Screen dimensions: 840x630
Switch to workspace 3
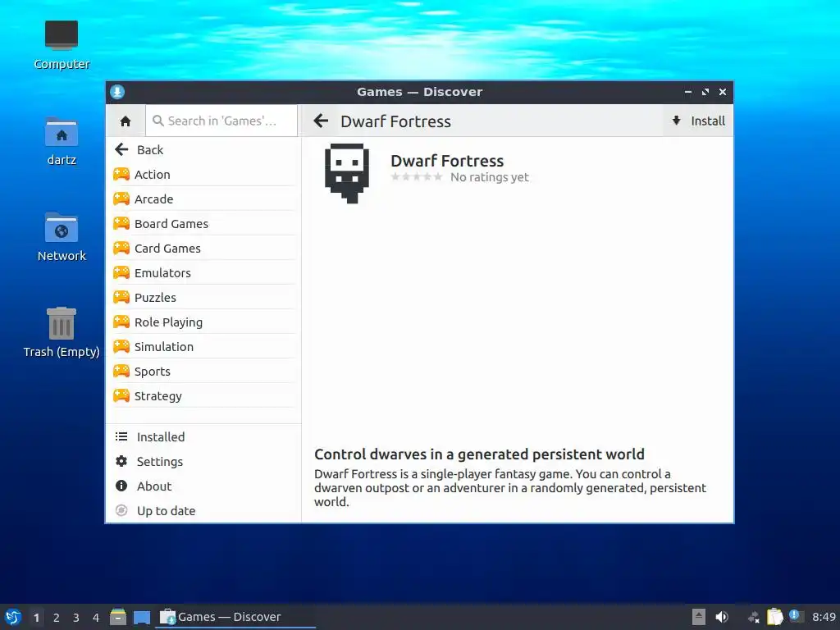76,618
